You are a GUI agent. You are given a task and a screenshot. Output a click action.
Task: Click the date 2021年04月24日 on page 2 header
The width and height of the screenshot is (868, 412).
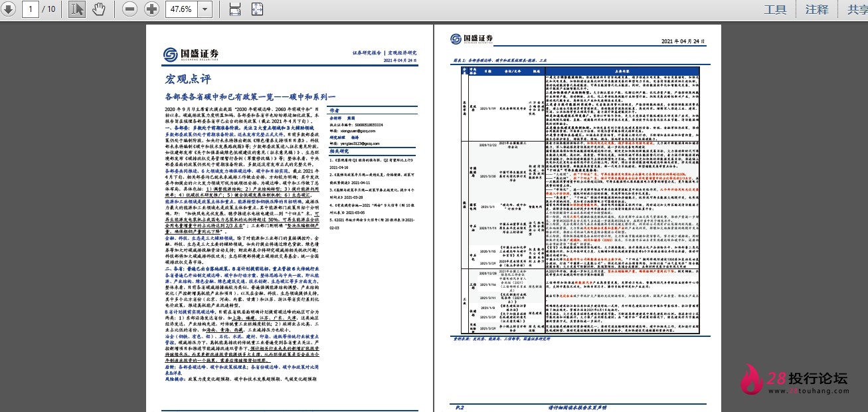(682, 41)
